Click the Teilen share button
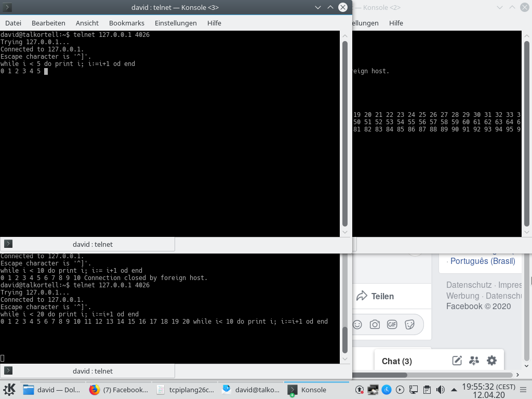532x399 pixels. [375, 296]
